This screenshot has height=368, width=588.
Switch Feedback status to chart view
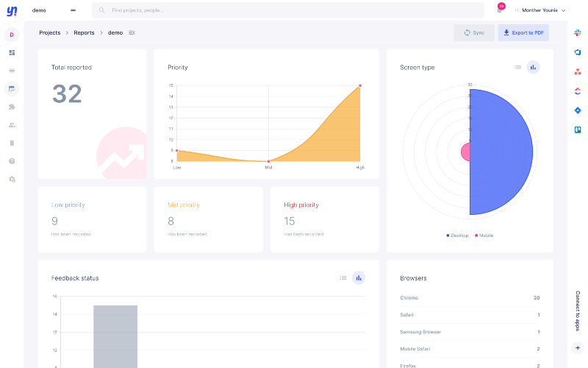coord(359,278)
